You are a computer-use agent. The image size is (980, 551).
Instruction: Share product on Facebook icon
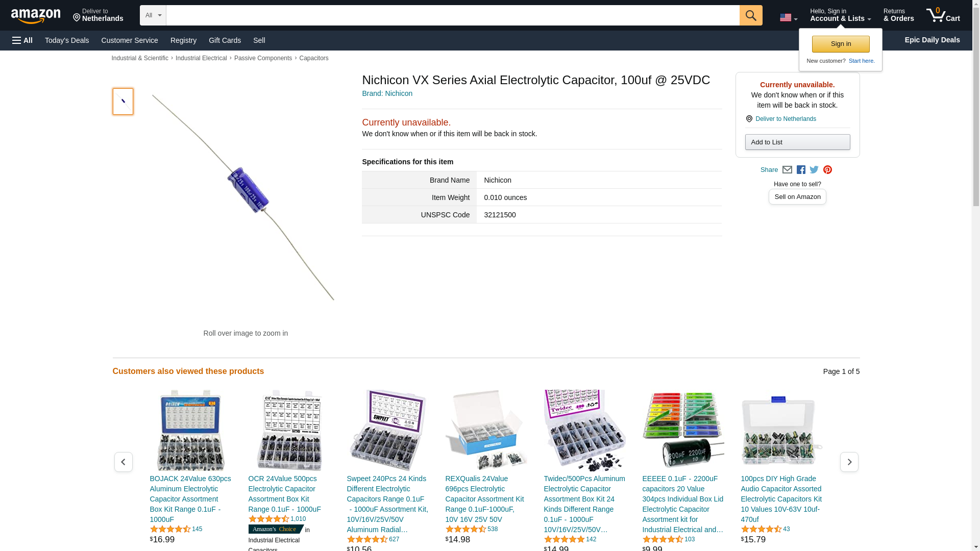[x=801, y=170]
